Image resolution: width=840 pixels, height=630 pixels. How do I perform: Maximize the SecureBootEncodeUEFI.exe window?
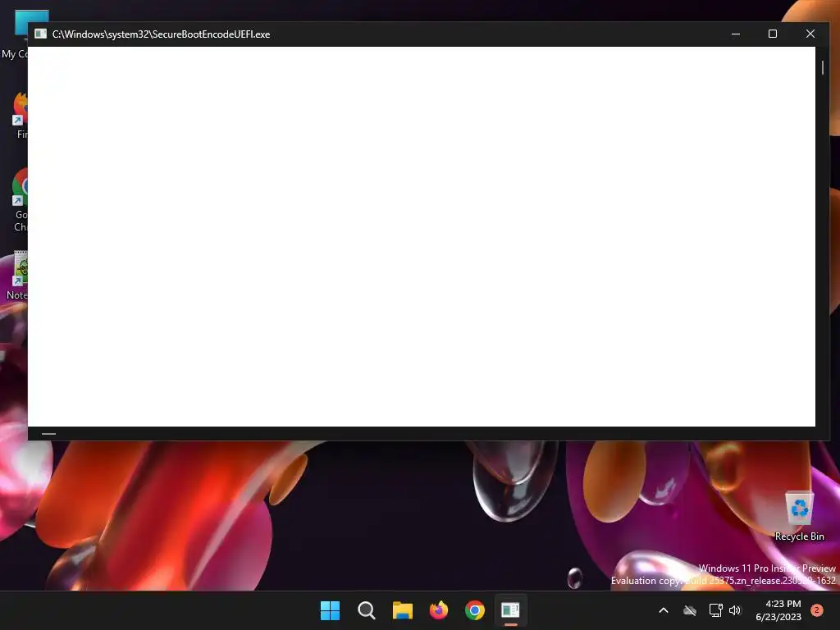[773, 34]
